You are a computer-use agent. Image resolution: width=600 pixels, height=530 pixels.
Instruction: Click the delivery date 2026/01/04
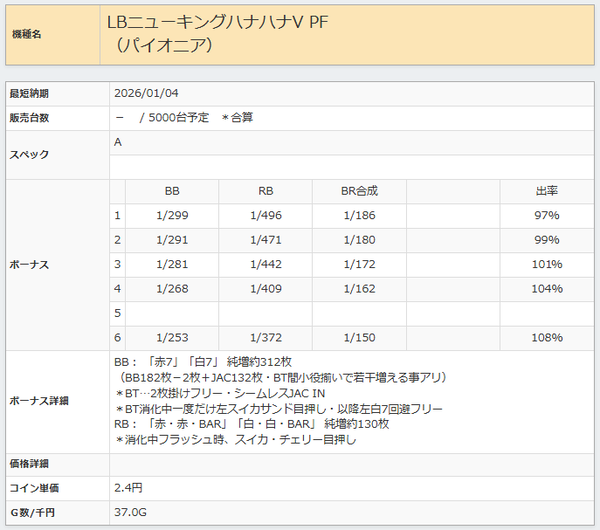tap(146, 93)
